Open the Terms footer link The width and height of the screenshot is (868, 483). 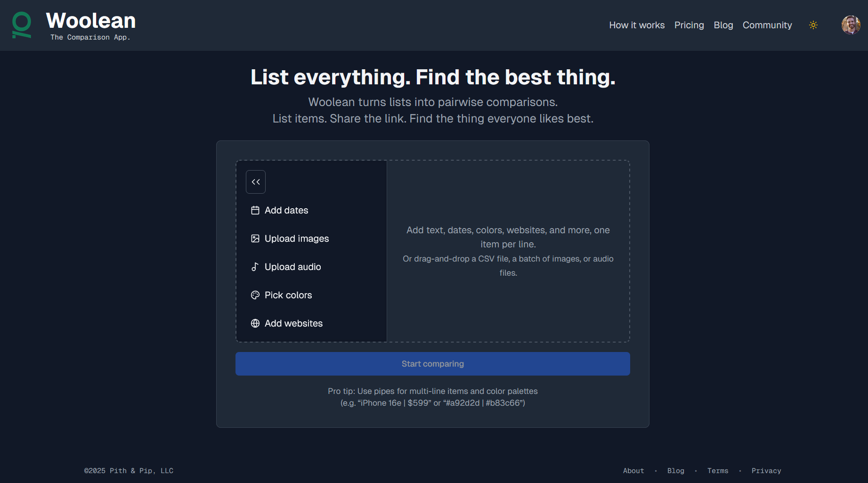coord(718,471)
